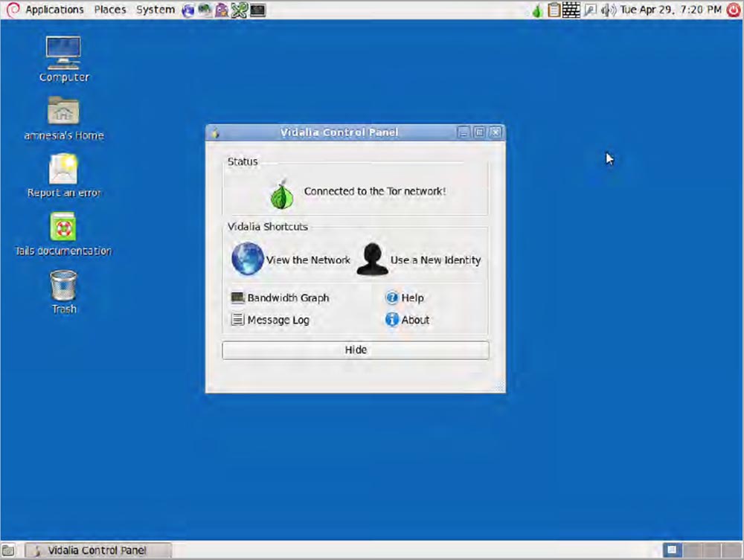Click the silhouette icon for Use a New Identity

373,259
